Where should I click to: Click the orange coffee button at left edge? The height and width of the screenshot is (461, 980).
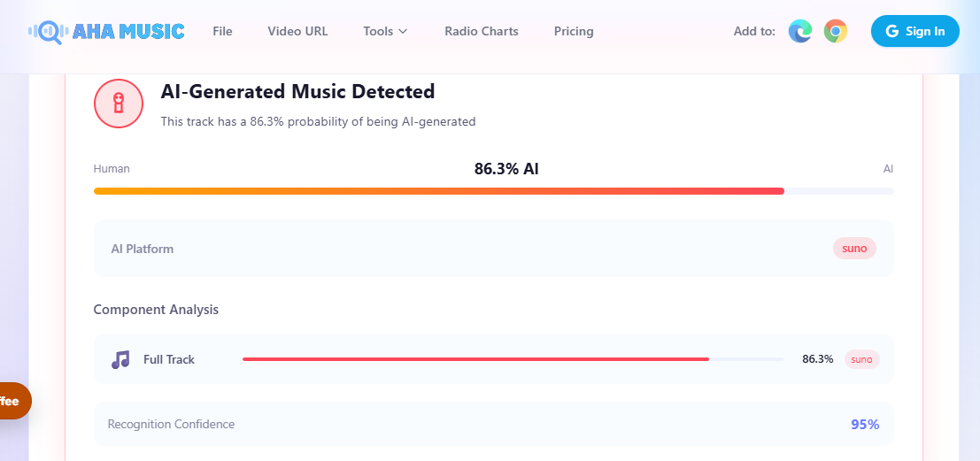14,401
